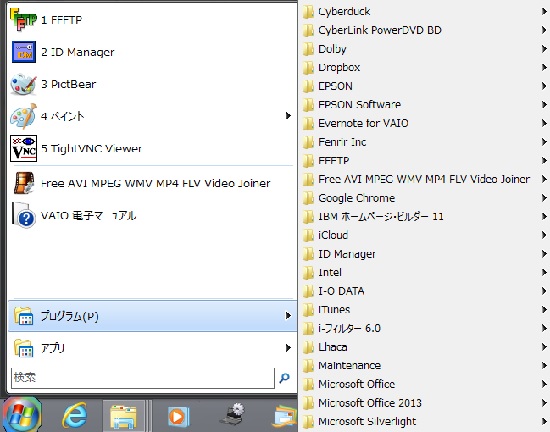Open Free AVI MPEG Video Joiner folder entry
The height and width of the screenshot is (432, 550).
424,179
